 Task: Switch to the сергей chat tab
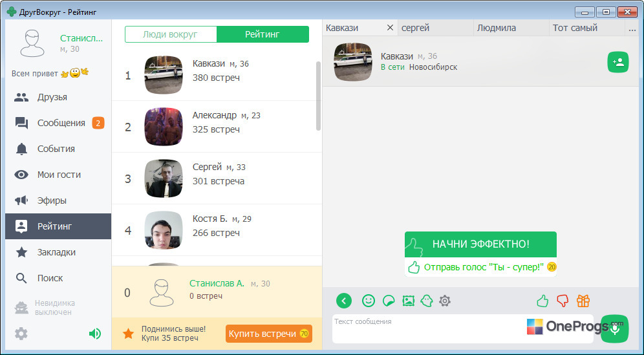[435, 28]
